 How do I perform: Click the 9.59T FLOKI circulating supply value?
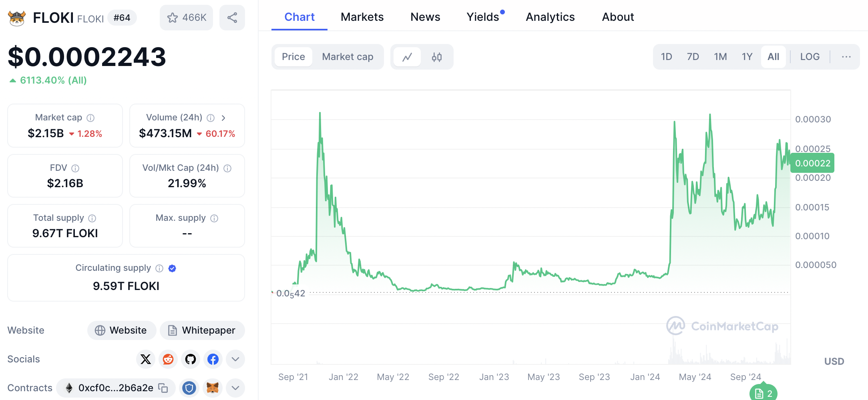[126, 286]
